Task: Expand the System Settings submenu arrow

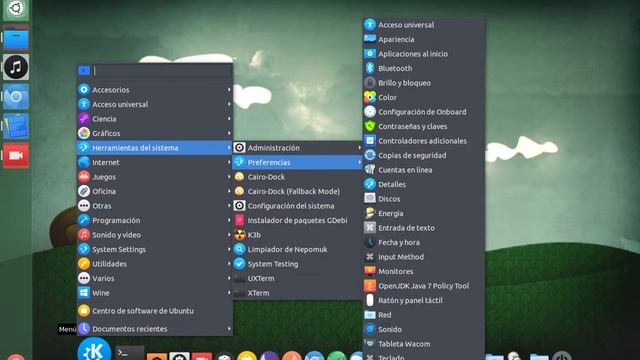Action: coord(229,249)
